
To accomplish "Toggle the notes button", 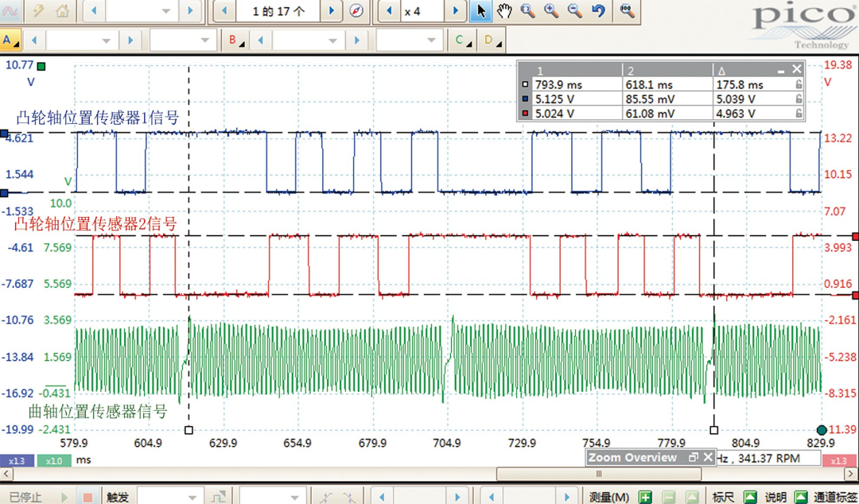I will click(801, 497).
